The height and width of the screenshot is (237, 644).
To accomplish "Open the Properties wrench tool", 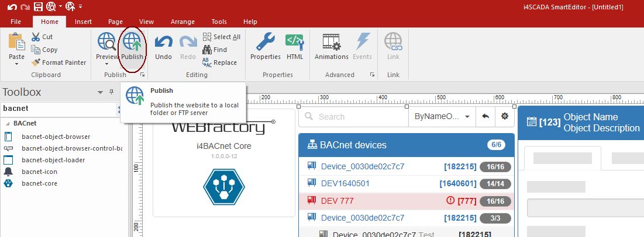I will [265, 44].
